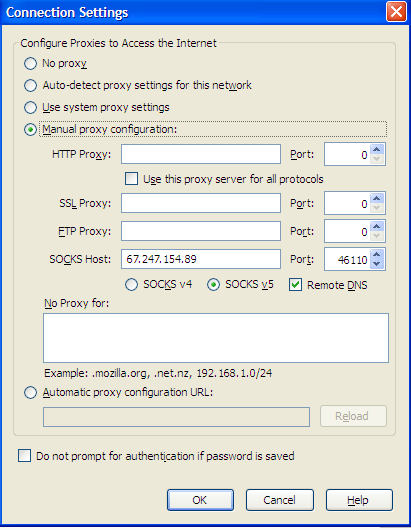Click the SSL Proxy input field
411x530 pixels.
coord(201,203)
